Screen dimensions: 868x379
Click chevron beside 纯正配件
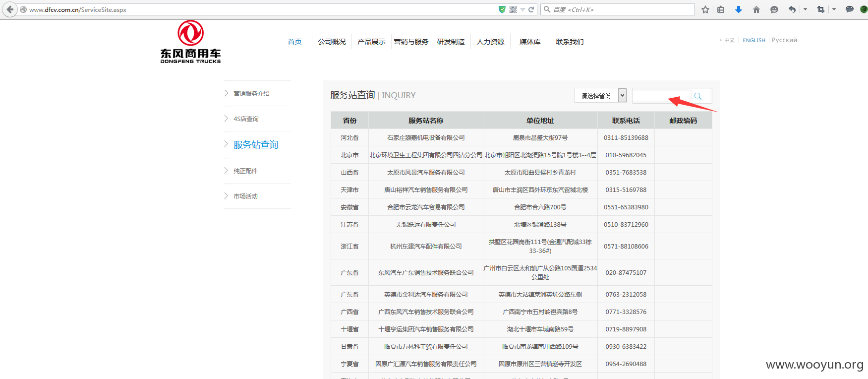point(226,171)
